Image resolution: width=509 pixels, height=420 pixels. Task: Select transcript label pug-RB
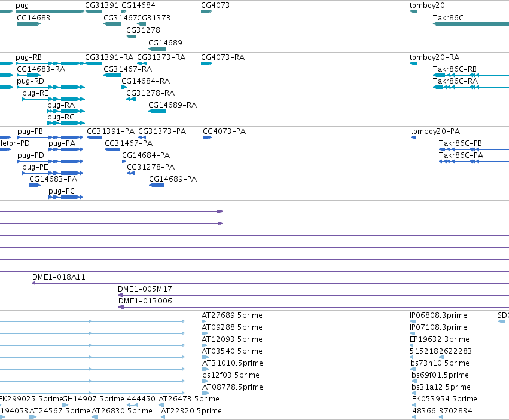29,57
